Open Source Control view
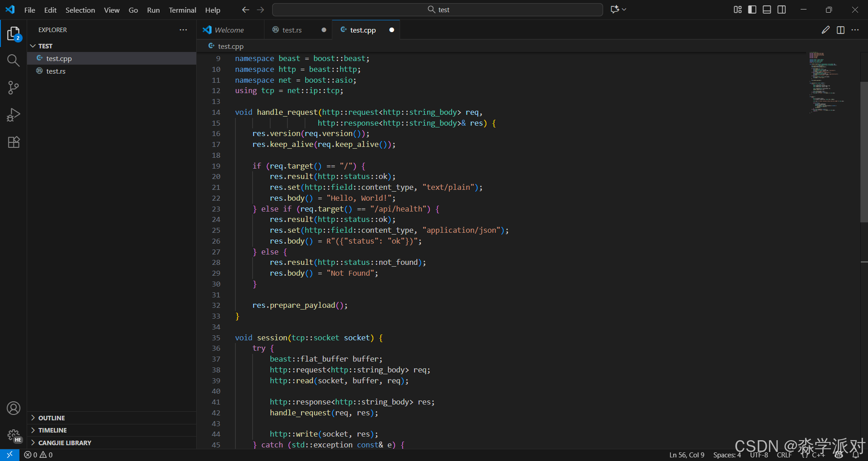 [x=14, y=88]
